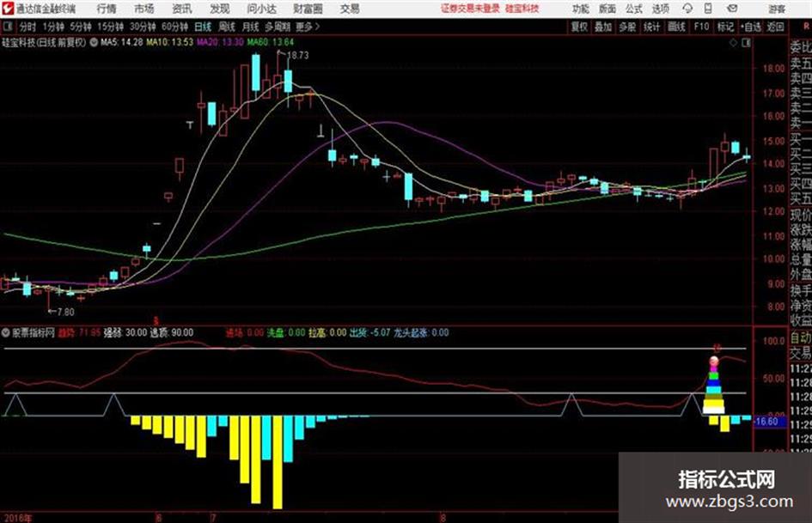Viewport: 812px width, 523px height.
Task: Click the 复权 toolbar button
Action: pyautogui.click(x=579, y=27)
